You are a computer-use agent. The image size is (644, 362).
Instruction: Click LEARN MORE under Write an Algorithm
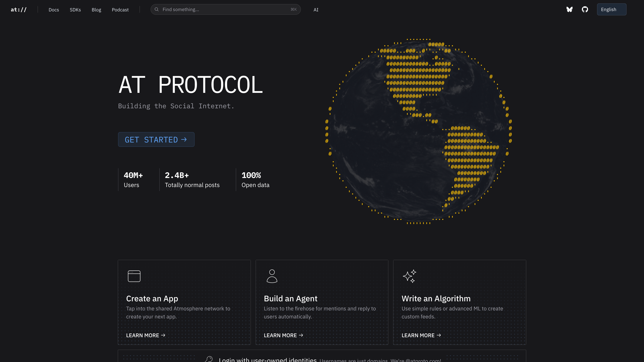pyautogui.click(x=421, y=335)
